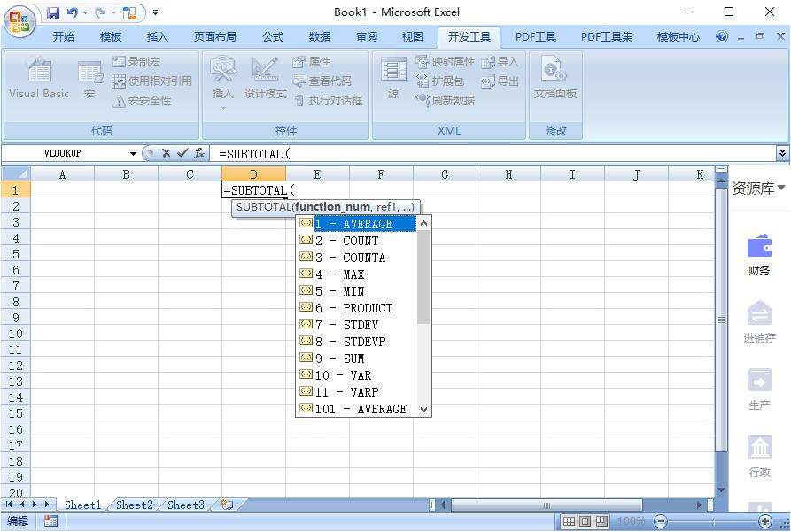
Task: Open Visual Basic editor
Action: 39,78
